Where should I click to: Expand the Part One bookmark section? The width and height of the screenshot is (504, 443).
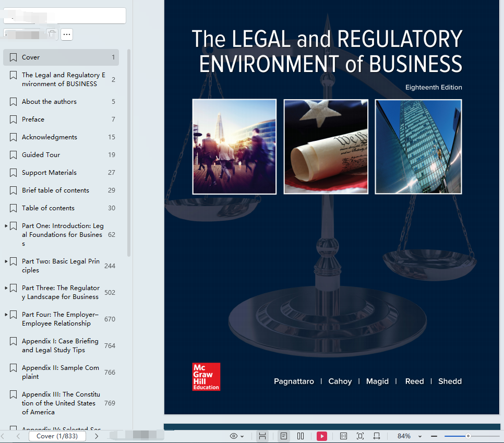tap(6, 226)
